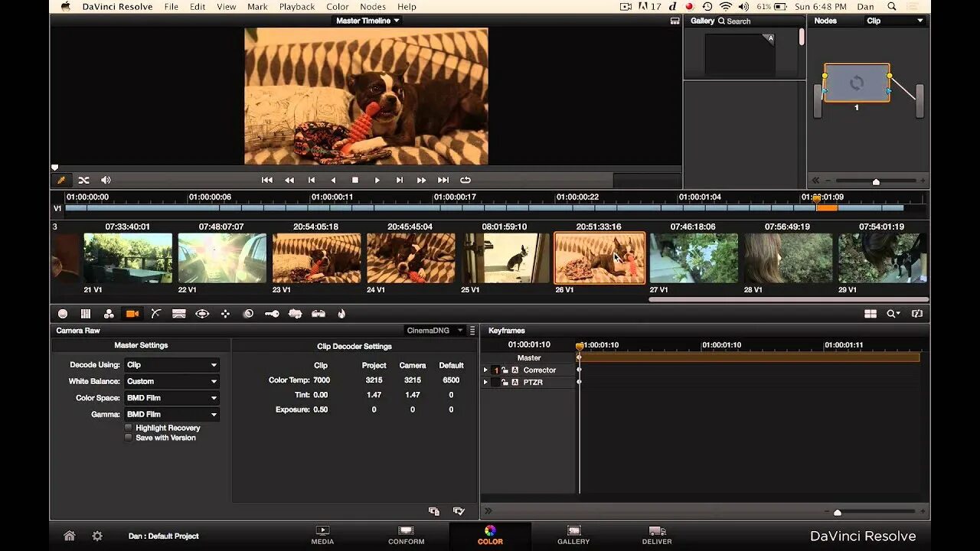Open the Power Window palette icon
This screenshot has width=980, height=551.
[202, 314]
